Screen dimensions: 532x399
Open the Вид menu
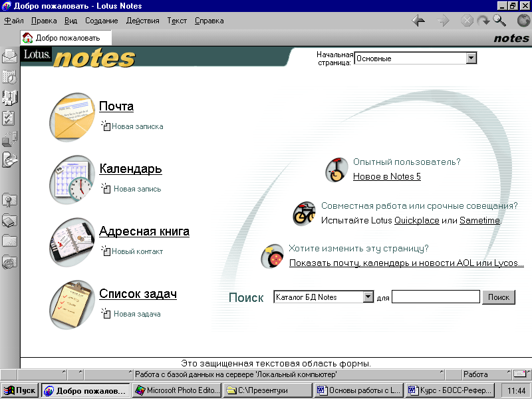[x=71, y=21]
